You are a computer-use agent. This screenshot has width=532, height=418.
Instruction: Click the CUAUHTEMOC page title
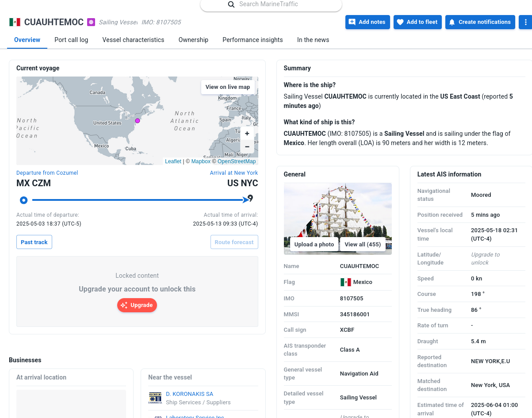click(54, 22)
